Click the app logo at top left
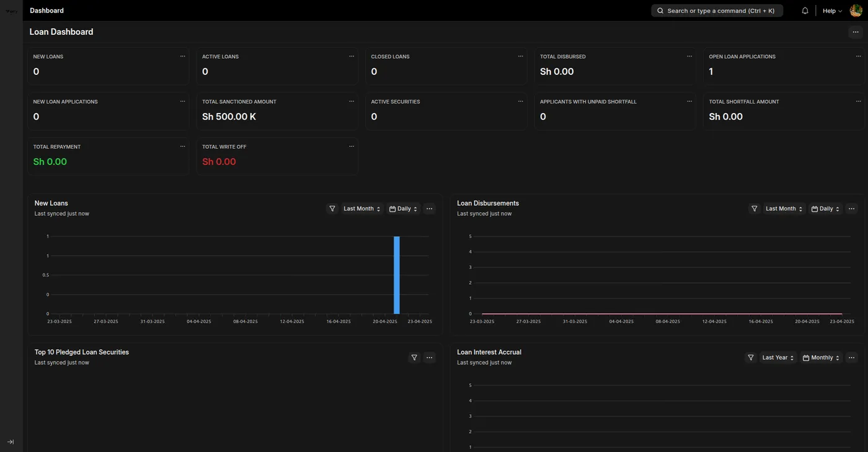Viewport: 868px width, 452px height. click(11, 11)
